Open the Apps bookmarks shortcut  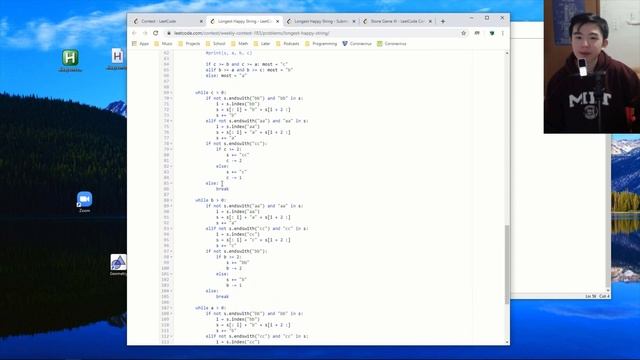point(140,44)
